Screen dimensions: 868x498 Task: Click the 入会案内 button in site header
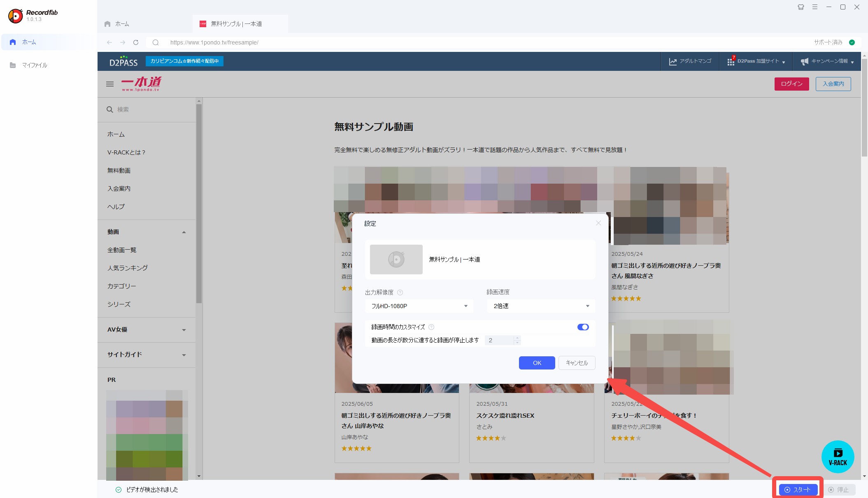point(833,84)
